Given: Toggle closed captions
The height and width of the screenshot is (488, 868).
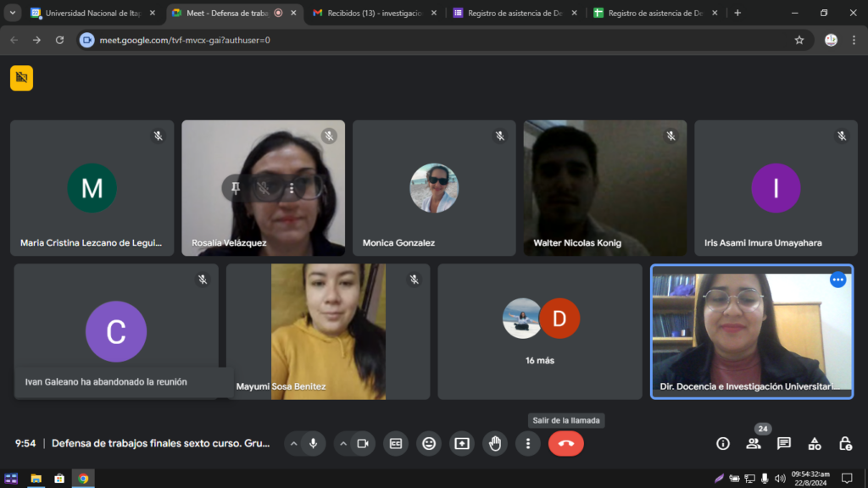Looking at the screenshot, I should [x=396, y=443].
